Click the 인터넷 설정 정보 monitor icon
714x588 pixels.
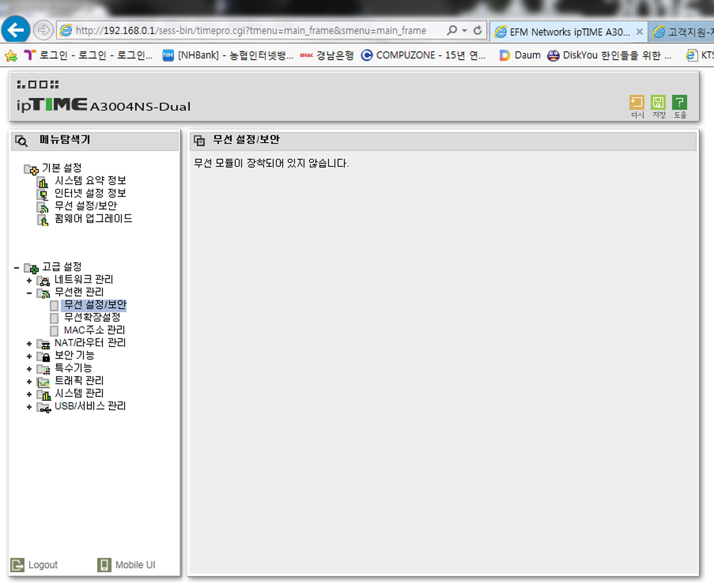(x=42, y=195)
